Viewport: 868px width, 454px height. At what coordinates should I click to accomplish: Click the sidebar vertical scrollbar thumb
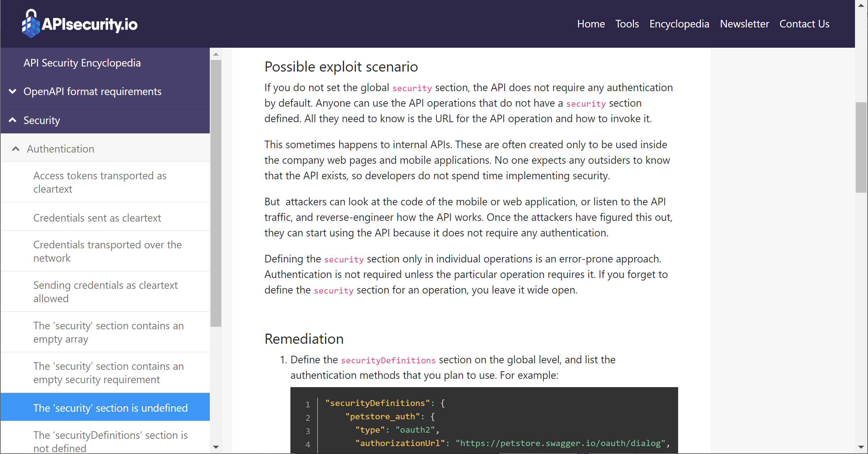(x=216, y=193)
